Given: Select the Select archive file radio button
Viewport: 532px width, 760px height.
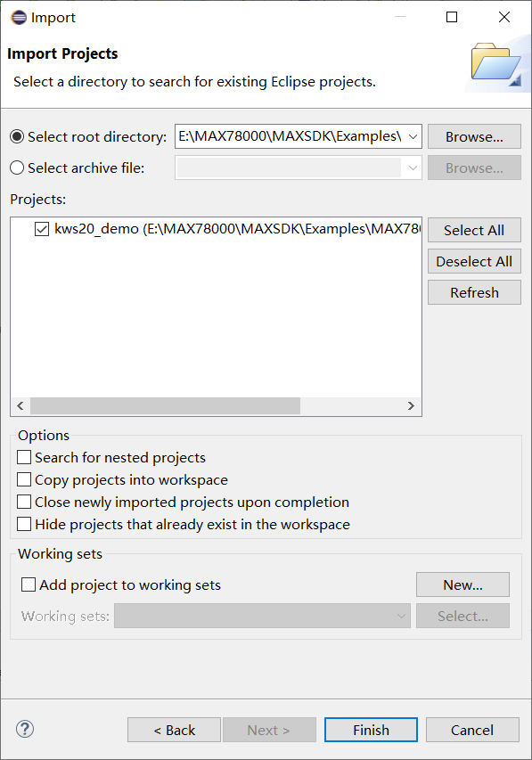Looking at the screenshot, I should coord(16,168).
